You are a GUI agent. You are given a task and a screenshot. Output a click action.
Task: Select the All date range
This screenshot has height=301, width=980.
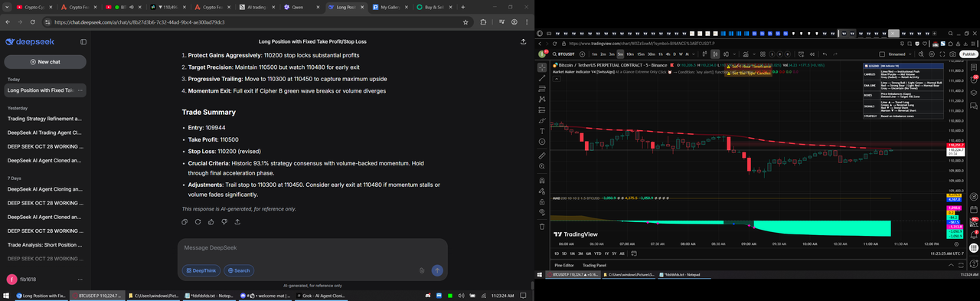pyautogui.click(x=622, y=254)
